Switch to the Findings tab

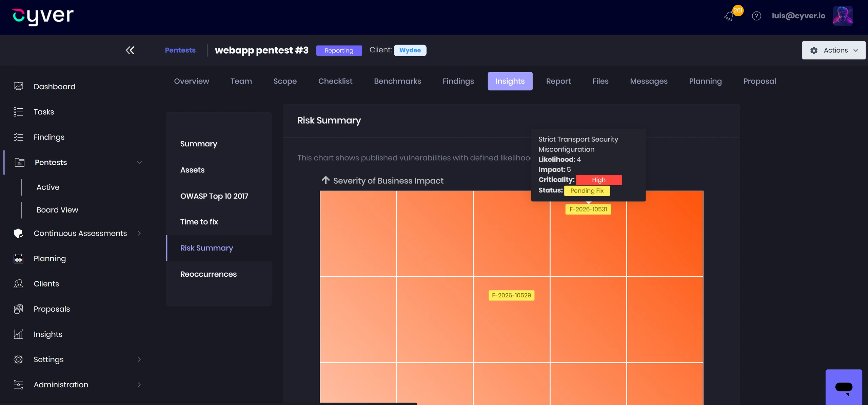(x=458, y=81)
